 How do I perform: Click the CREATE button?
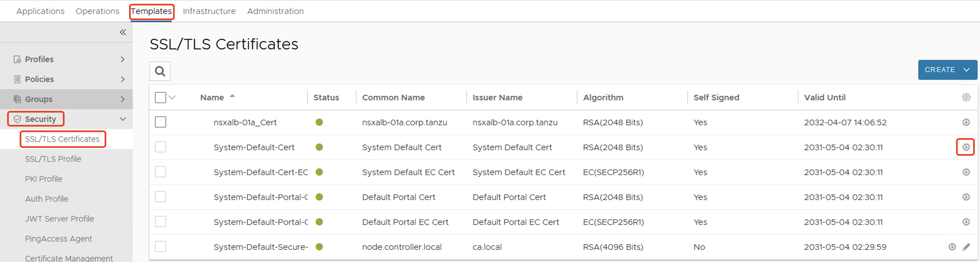click(x=940, y=70)
